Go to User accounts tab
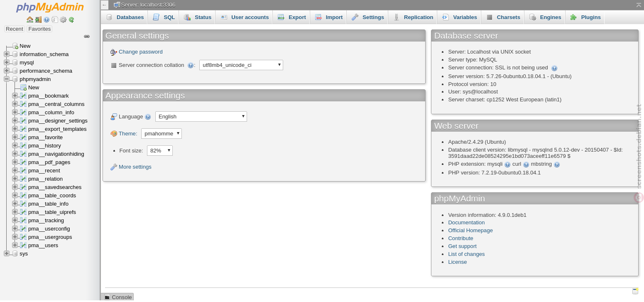This screenshot has width=644, height=302. point(245,17)
